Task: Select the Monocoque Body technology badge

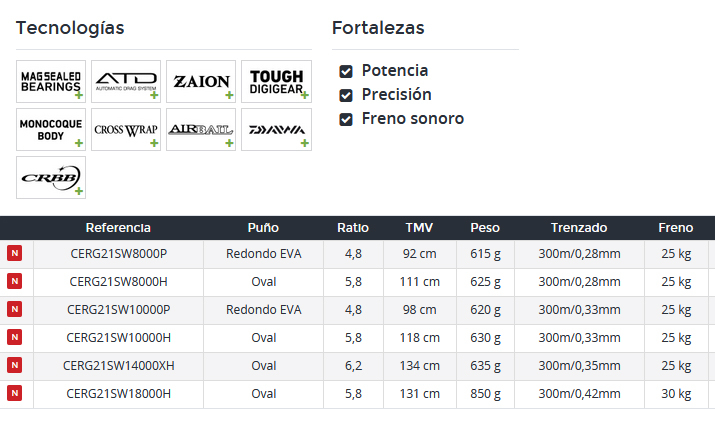Action: pos(51,130)
